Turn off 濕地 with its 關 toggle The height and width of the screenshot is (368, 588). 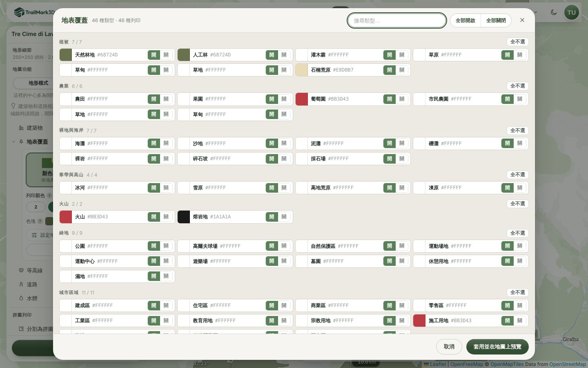click(x=166, y=276)
